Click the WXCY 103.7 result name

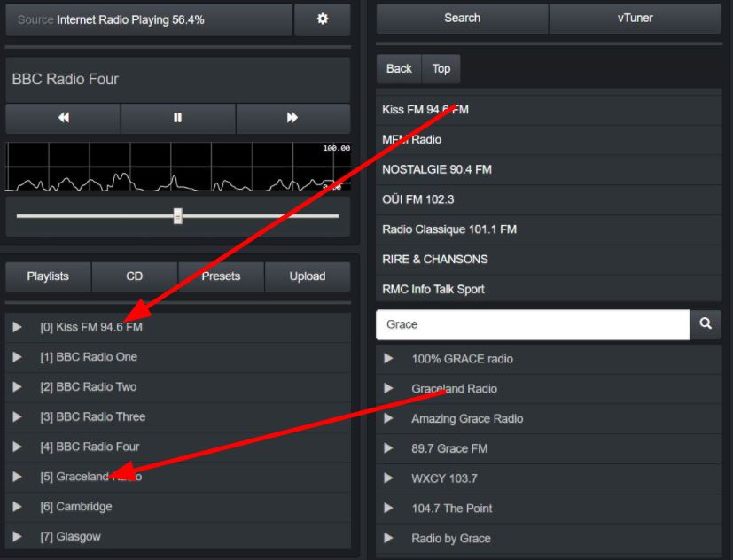[x=445, y=478]
